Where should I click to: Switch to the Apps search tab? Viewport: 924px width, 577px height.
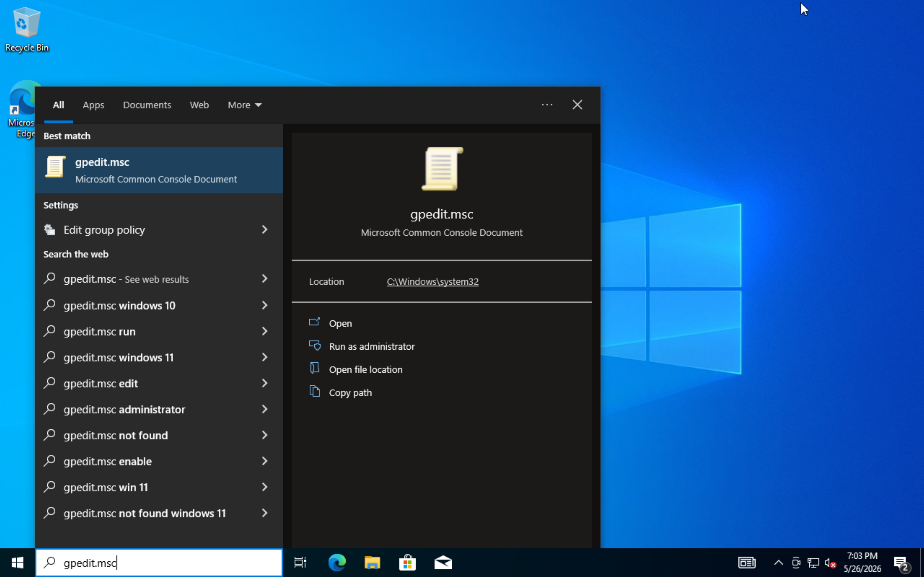click(x=94, y=105)
